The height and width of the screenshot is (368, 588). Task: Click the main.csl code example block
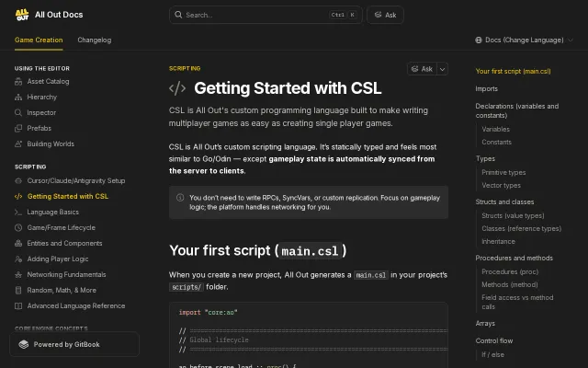(309, 335)
